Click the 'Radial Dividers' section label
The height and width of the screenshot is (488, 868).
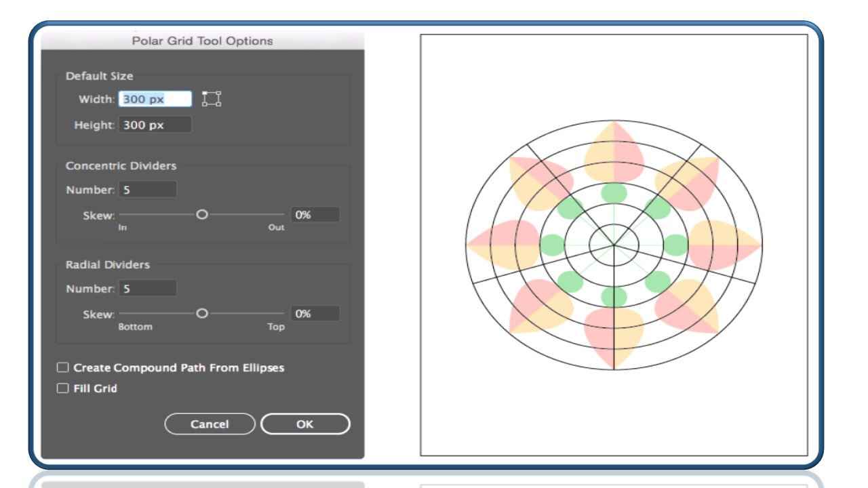(x=108, y=264)
